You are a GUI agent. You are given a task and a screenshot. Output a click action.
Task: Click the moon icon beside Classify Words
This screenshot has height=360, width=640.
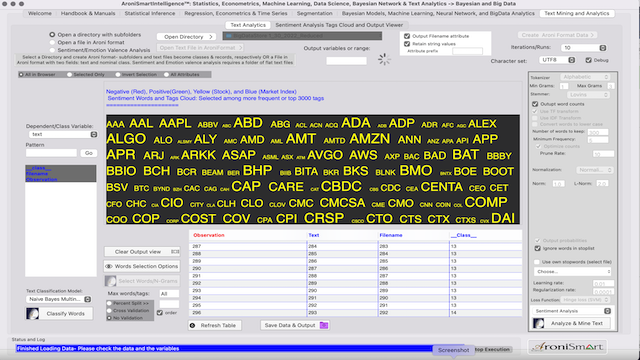click(33, 313)
